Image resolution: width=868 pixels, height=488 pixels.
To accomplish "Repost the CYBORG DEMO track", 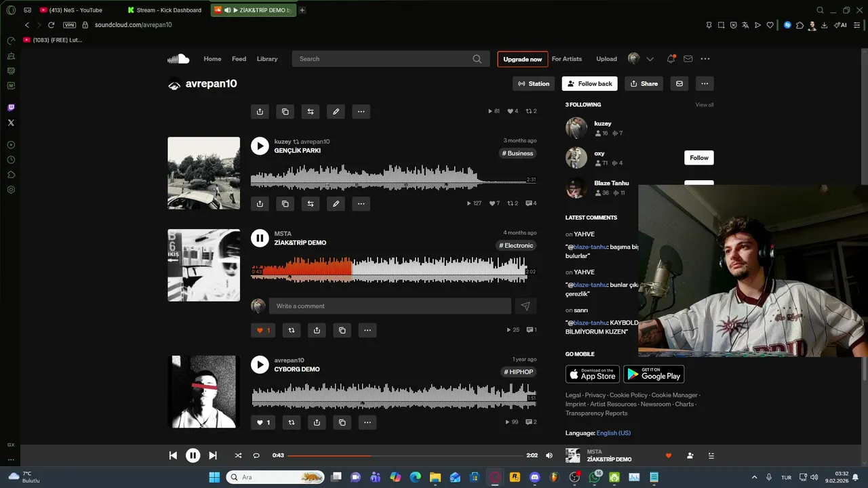I will coord(292,422).
